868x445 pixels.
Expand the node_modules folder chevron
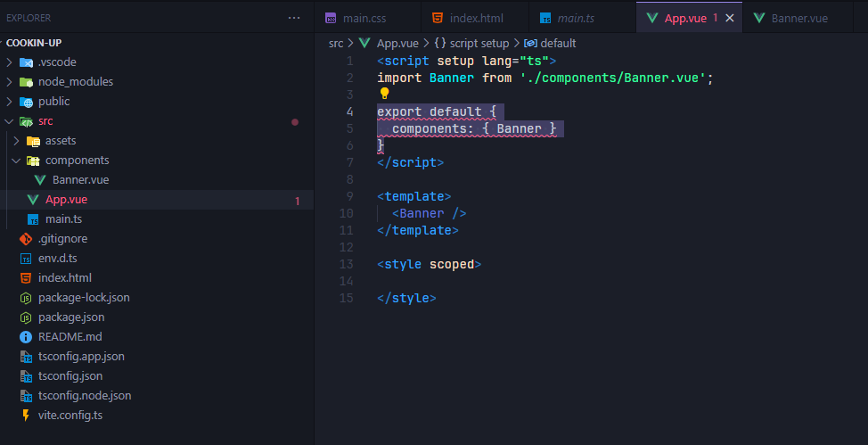pyautogui.click(x=10, y=82)
